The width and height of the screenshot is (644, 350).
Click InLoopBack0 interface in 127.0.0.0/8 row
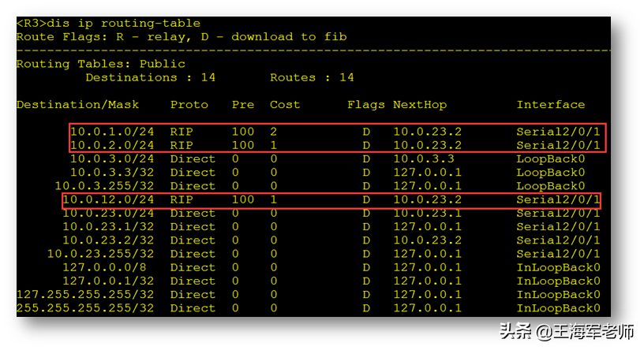pos(558,267)
